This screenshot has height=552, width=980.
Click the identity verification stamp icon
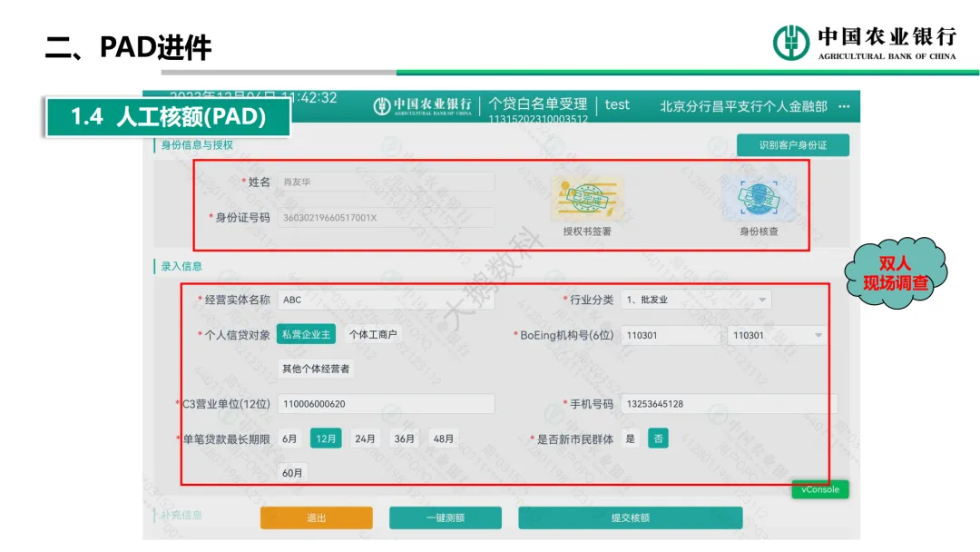[x=759, y=200]
